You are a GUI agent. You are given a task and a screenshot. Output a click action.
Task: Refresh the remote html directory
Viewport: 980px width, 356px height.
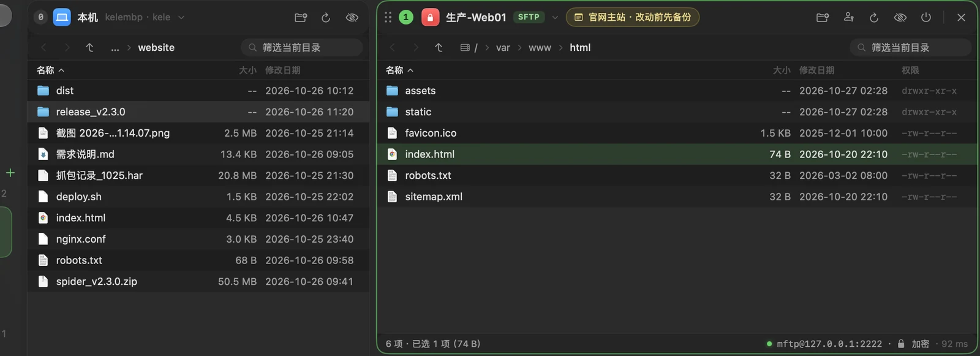874,17
